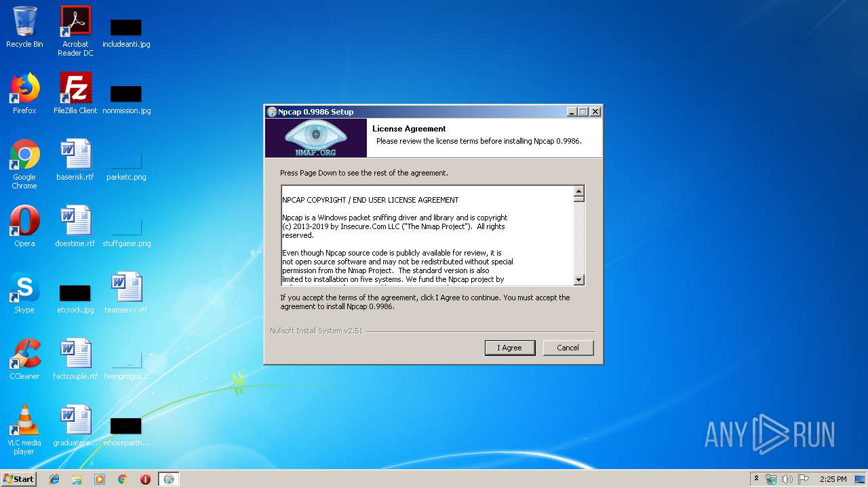Screen dimensions: 868x488
Task: Select the Firefox desktop shortcut
Action: click(24, 94)
